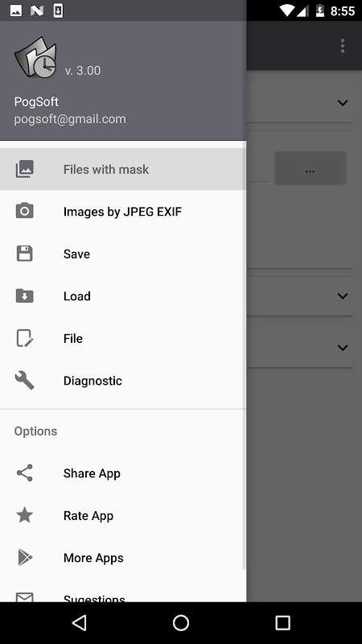Choose Images by JPEG EXIF menu item

[123, 211]
